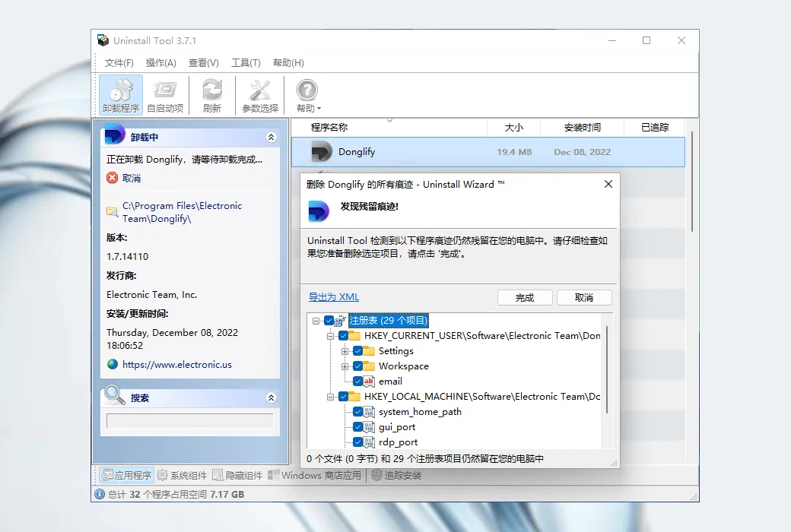
Task: Click the 完成 button in wizard
Action: click(x=525, y=297)
